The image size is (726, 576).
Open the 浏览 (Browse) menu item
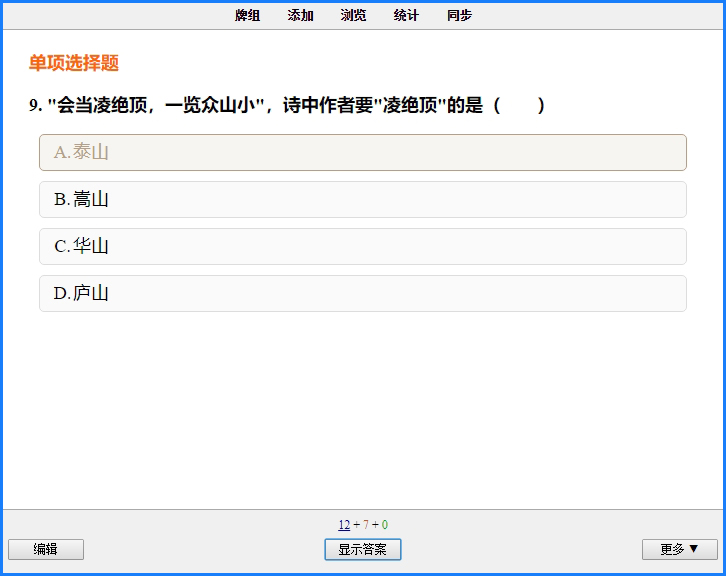click(353, 15)
